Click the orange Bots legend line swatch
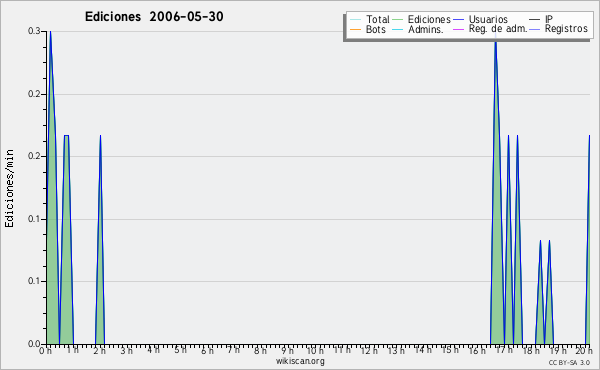 tap(355, 29)
